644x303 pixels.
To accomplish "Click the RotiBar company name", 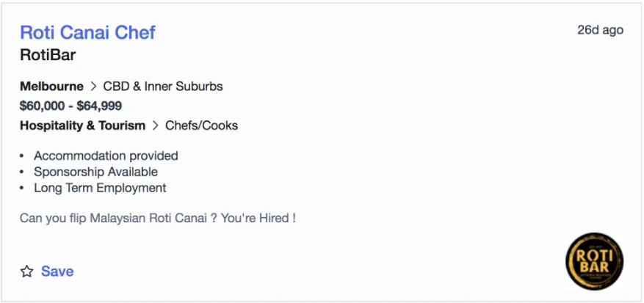I will 48,55.
